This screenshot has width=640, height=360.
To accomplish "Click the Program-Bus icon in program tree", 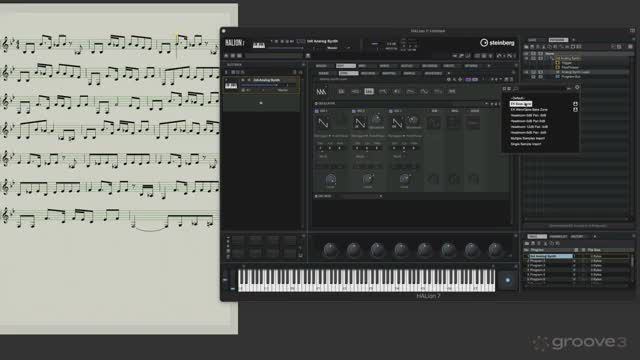I will [558, 77].
